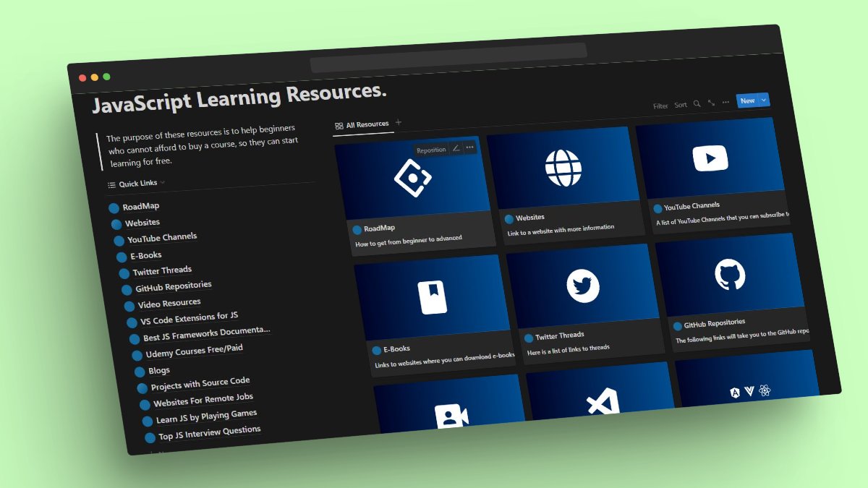Screen dimensions: 868x488
Task: Open the Websites link in Quick Links
Action: coord(142,223)
